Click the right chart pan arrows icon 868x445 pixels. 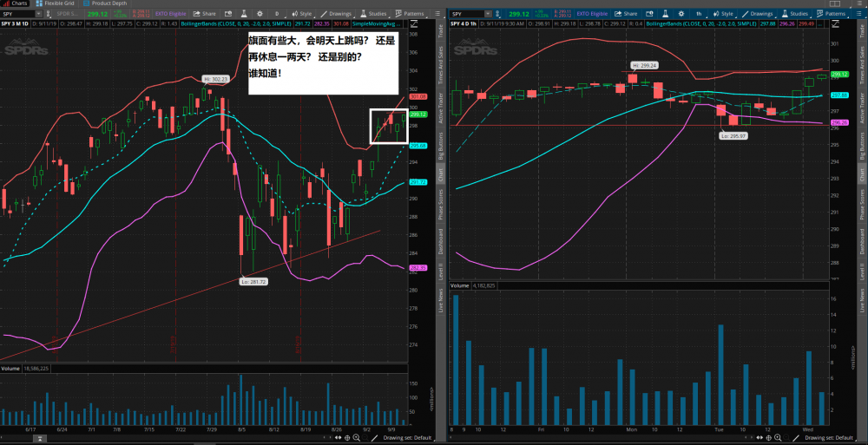[759, 438]
